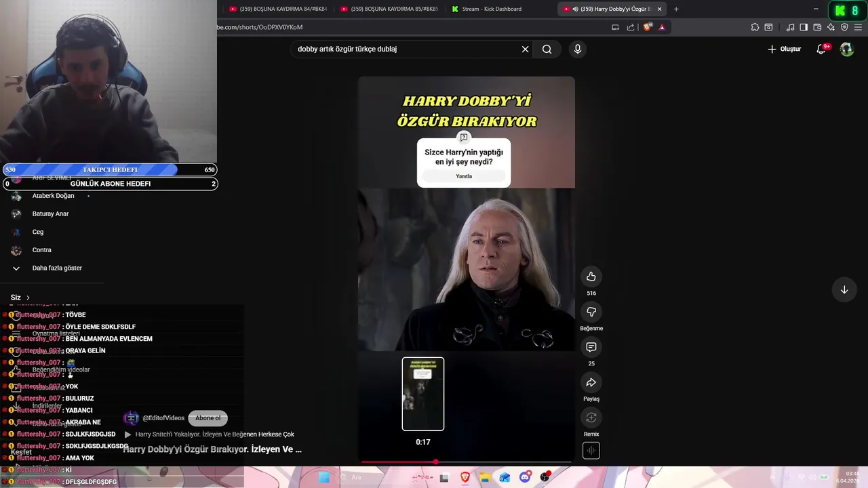868x488 pixels.
Task: Open OBS Studio from the taskbar
Action: click(545, 477)
